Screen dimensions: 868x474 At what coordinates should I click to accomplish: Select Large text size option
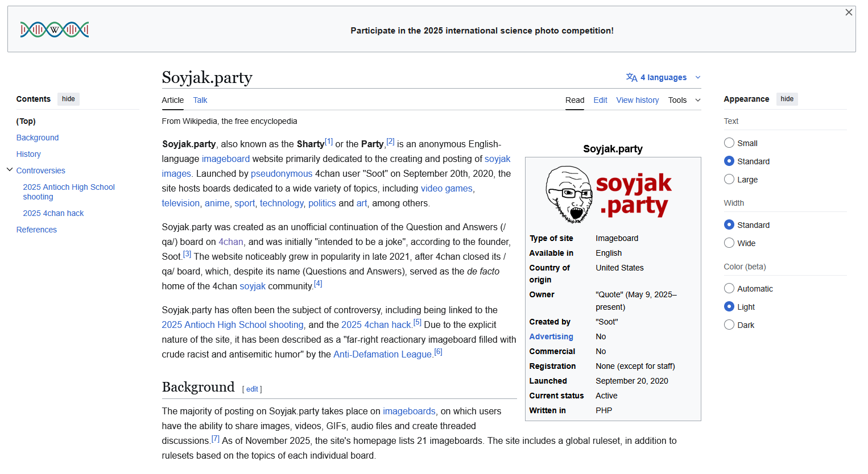click(729, 179)
